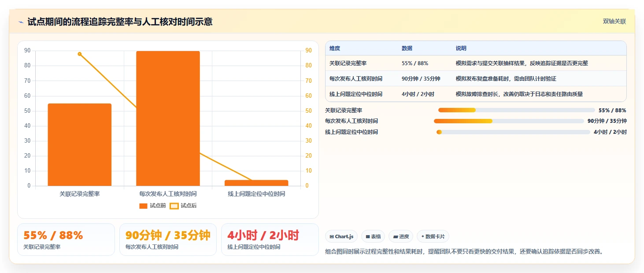
Task: Toggle the 试点后 legend item
Action: pyautogui.click(x=183, y=206)
